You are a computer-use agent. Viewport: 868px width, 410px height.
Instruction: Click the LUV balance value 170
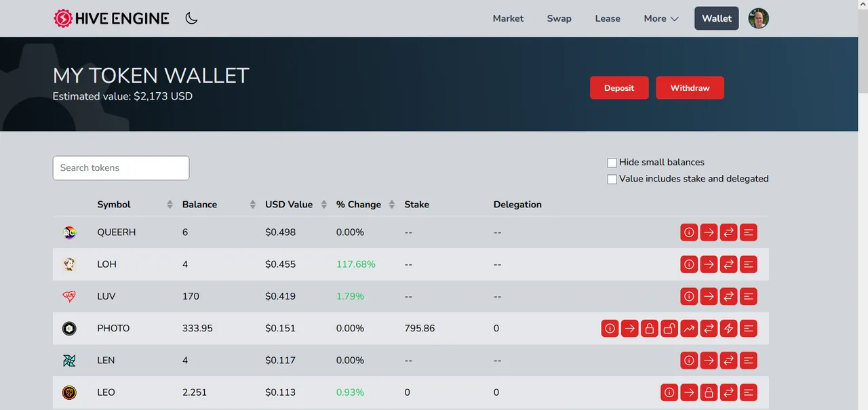(191, 296)
